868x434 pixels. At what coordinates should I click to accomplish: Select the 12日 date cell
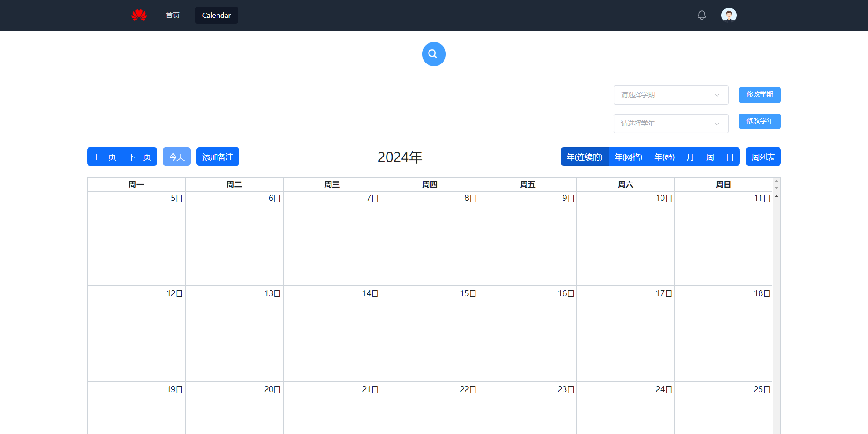[136, 334]
